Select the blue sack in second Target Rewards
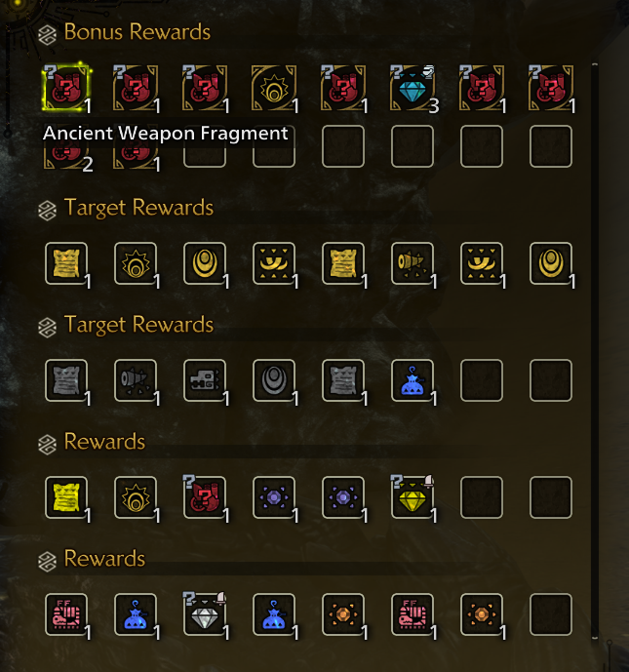Image resolution: width=629 pixels, height=672 pixels. (x=412, y=380)
